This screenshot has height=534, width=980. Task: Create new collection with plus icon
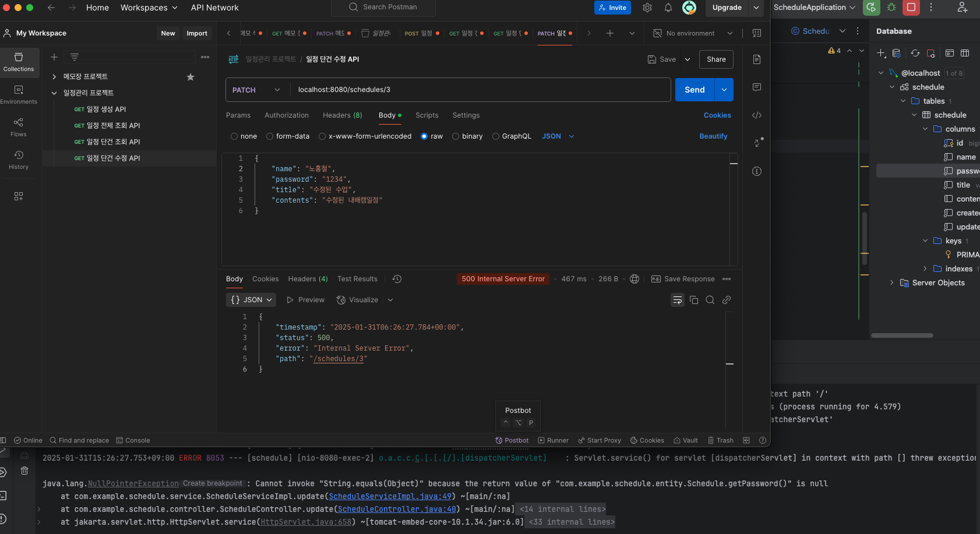coord(54,57)
